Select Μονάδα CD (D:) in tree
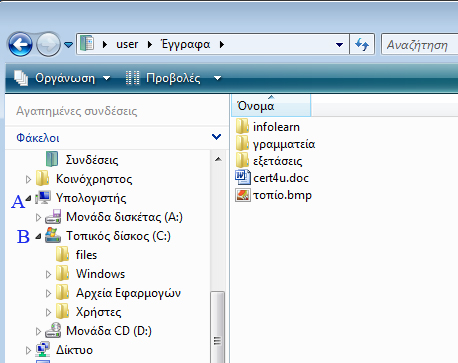This screenshot has height=363, width=458. (109, 331)
